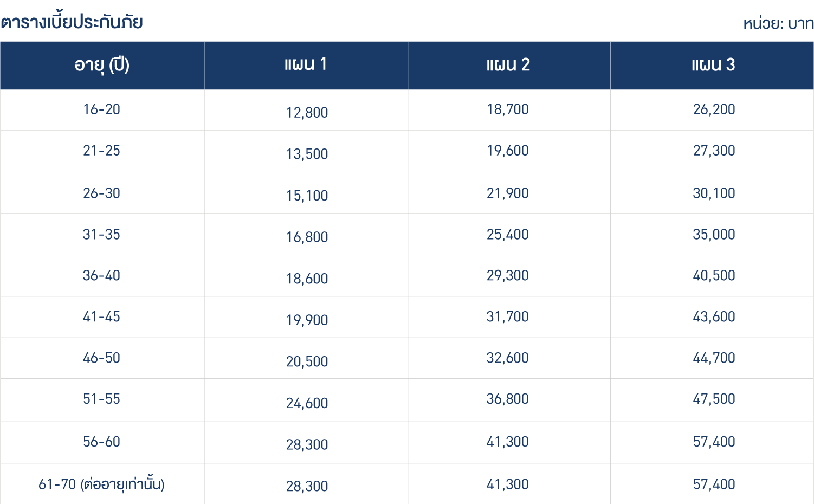Click the 20,500 premium for ages 46-50
Image resolution: width=814 pixels, height=504 pixels.
[307, 361]
